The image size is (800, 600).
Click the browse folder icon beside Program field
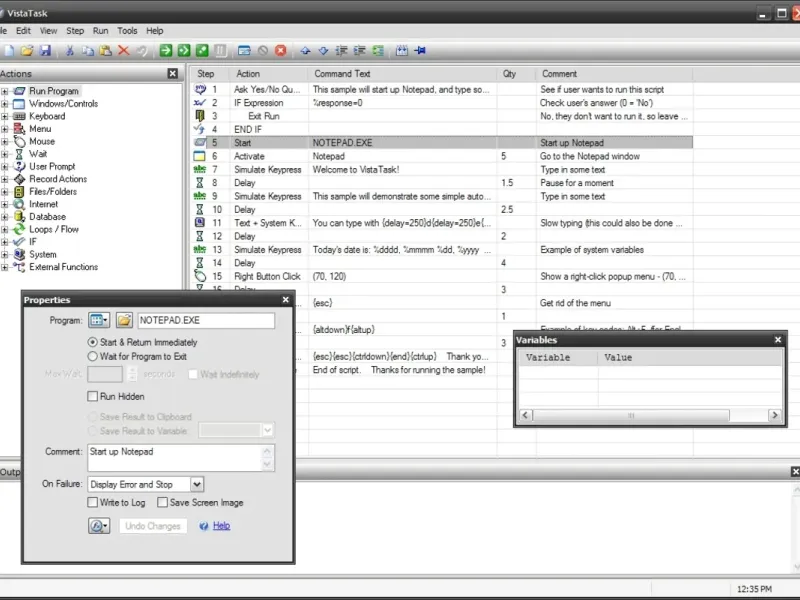click(124, 320)
